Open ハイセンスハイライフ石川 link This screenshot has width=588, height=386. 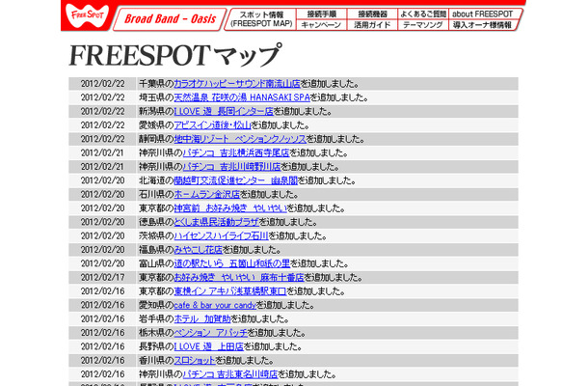[221, 236]
